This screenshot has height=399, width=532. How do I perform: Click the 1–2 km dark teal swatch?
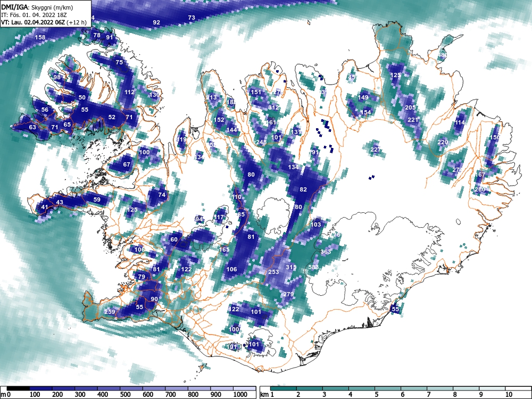(284, 388)
